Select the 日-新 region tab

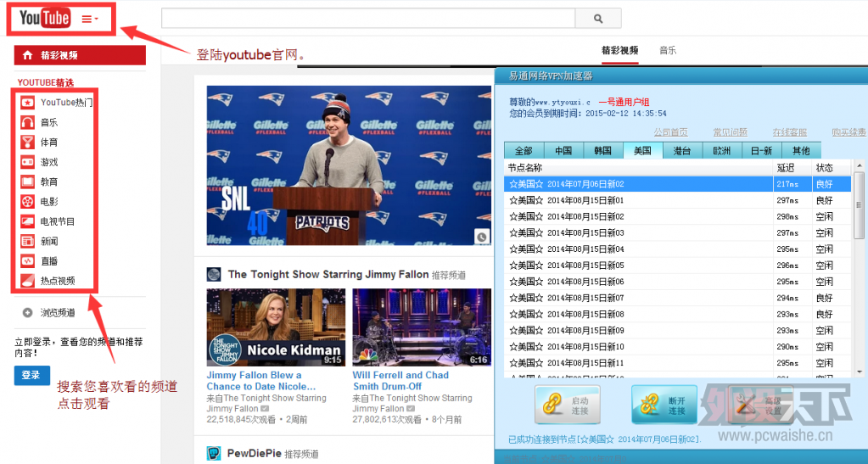pos(762,151)
